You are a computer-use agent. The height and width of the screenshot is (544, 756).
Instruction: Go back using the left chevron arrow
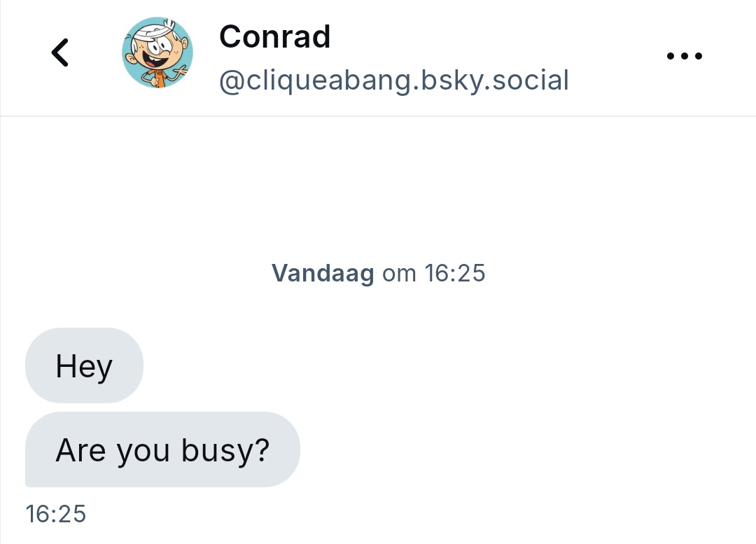61,53
